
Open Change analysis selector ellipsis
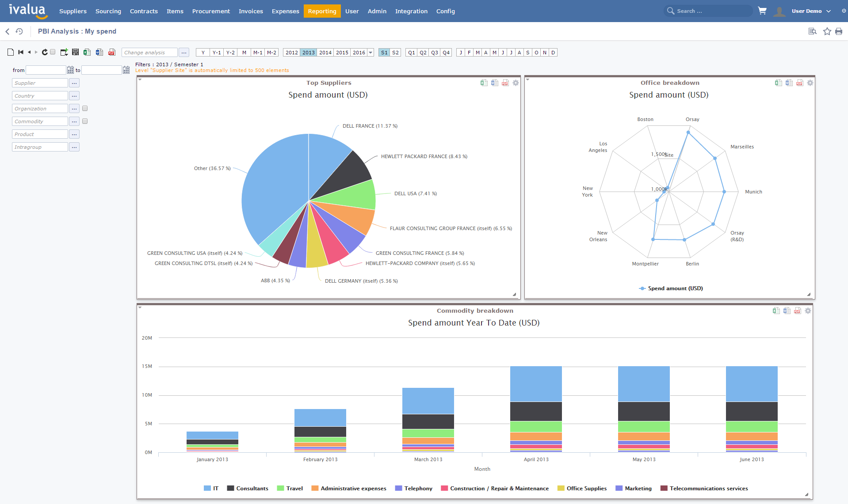184,53
